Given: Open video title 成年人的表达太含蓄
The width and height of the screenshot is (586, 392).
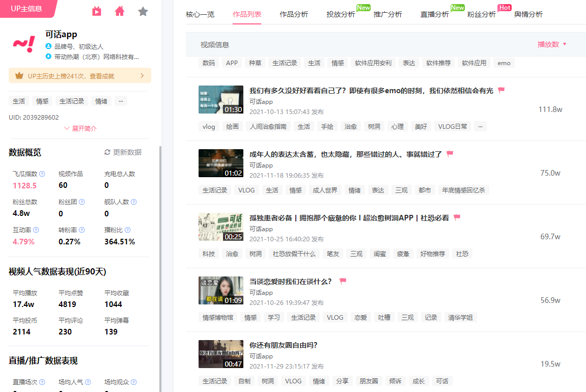Looking at the screenshot, I should coord(346,154).
